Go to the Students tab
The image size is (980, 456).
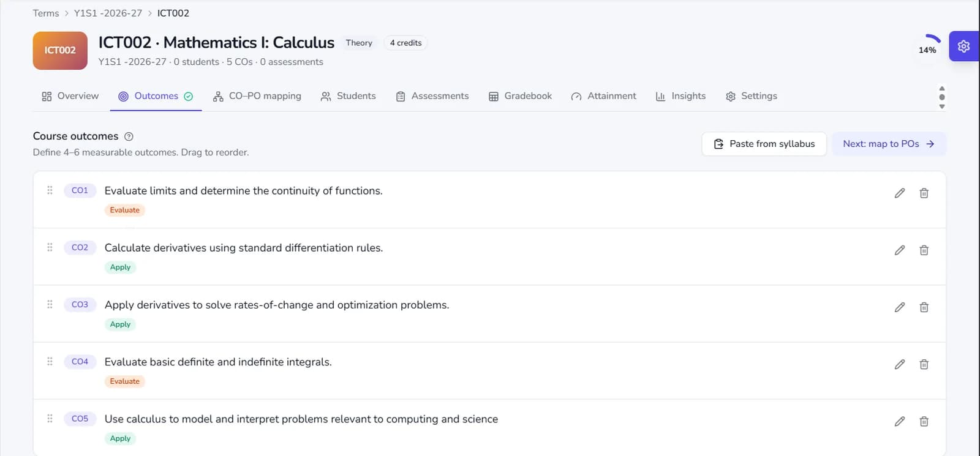[x=349, y=96]
